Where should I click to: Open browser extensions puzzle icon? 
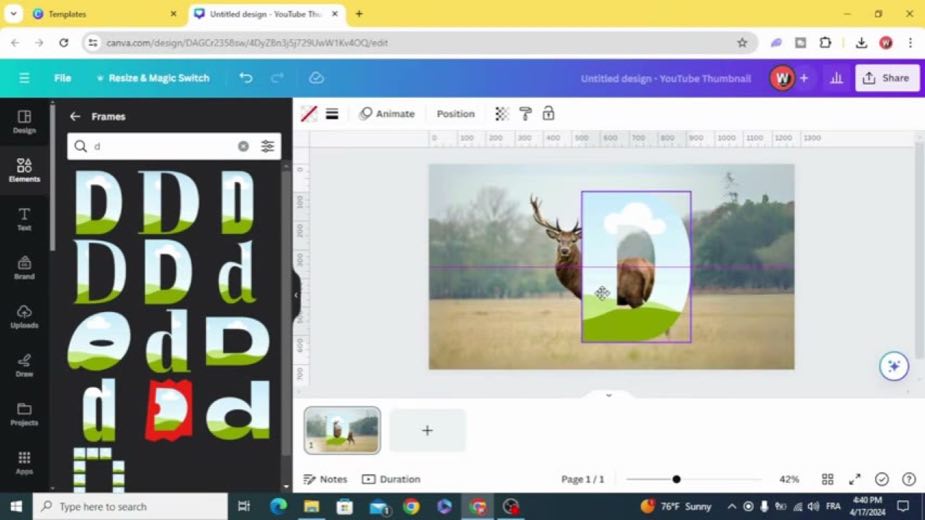click(825, 42)
